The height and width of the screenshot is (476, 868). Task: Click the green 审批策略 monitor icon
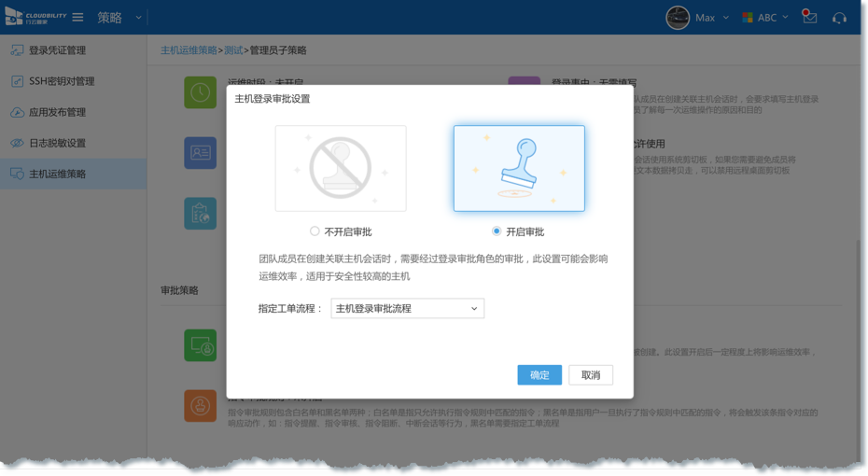tap(200, 345)
